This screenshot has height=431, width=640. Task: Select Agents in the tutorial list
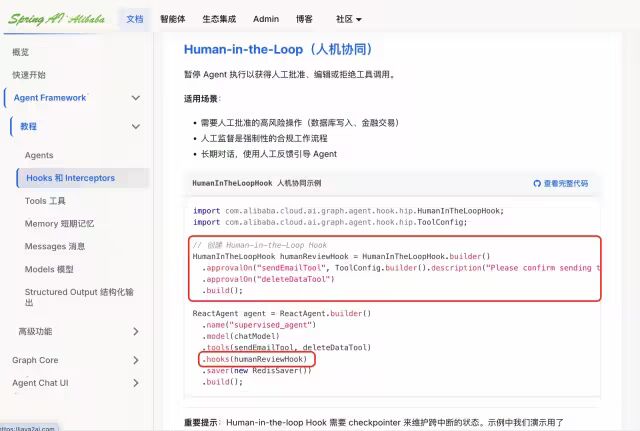39,155
